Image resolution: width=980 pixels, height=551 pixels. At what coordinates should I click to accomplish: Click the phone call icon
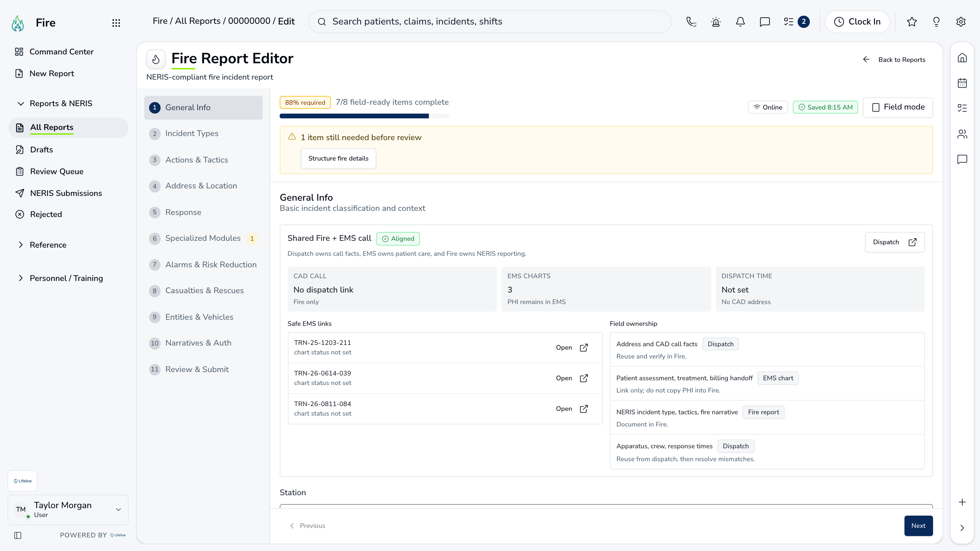click(x=691, y=22)
